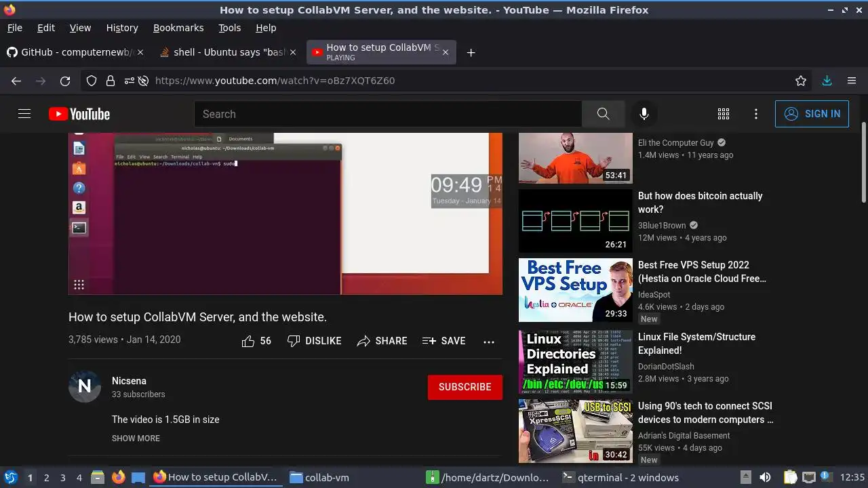Click the SHARE button
Viewport: 868px width, 488px height.
click(x=382, y=341)
